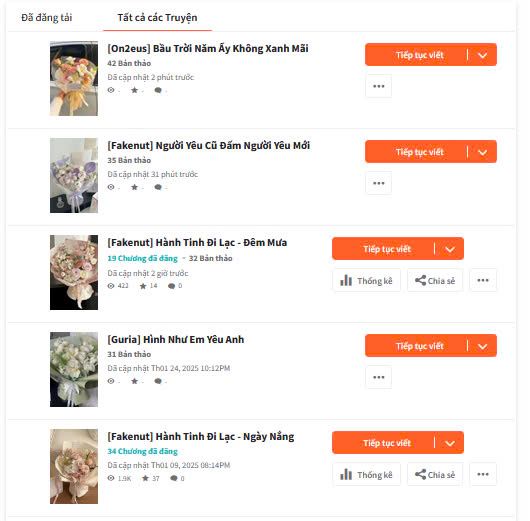Expand dropdown arrow for Người Yêu Cũ story
The image size is (530, 521).
(x=483, y=152)
